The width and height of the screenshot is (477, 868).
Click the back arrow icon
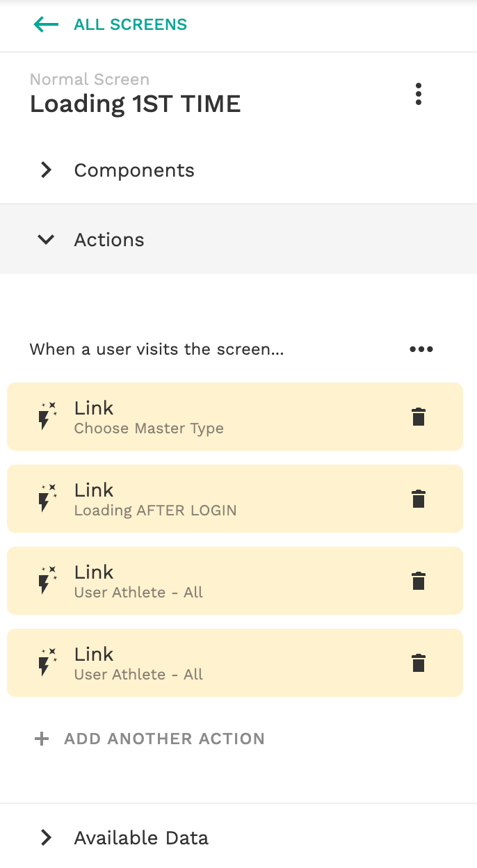pyautogui.click(x=46, y=25)
